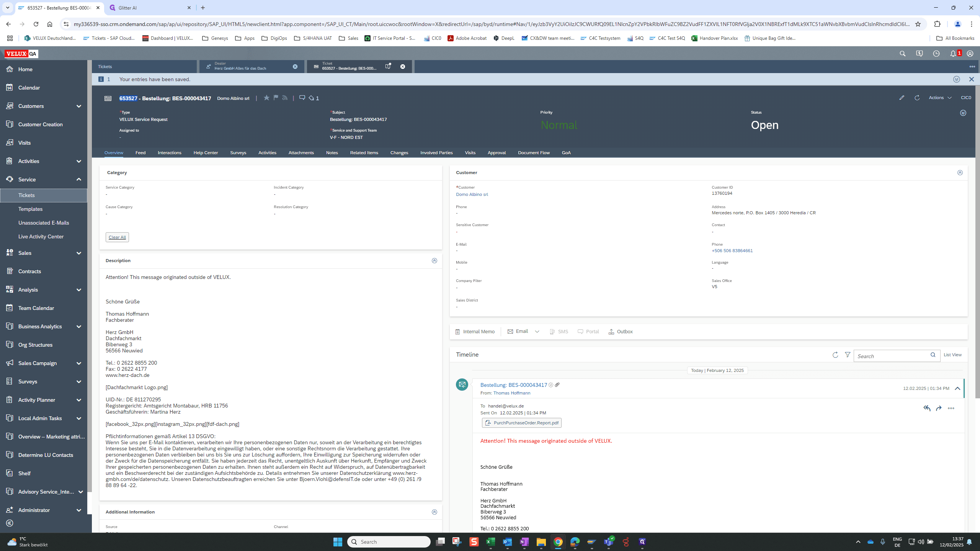980x551 pixels.
Task: Mark ticket as favorite with star icon
Action: point(266,98)
